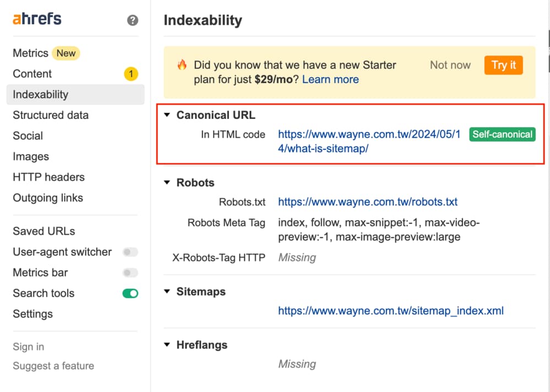The width and height of the screenshot is (550, 392).
Task: Click the Ahrefs logo
Action: coord(37,19)
